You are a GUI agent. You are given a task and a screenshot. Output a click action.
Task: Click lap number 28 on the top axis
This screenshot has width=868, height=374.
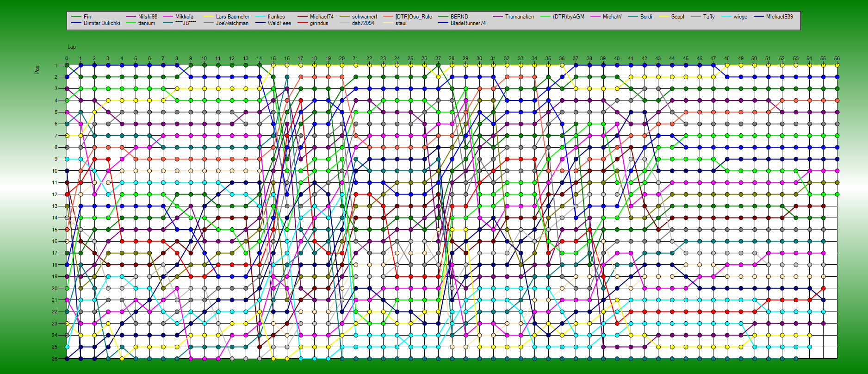point(452,59)
